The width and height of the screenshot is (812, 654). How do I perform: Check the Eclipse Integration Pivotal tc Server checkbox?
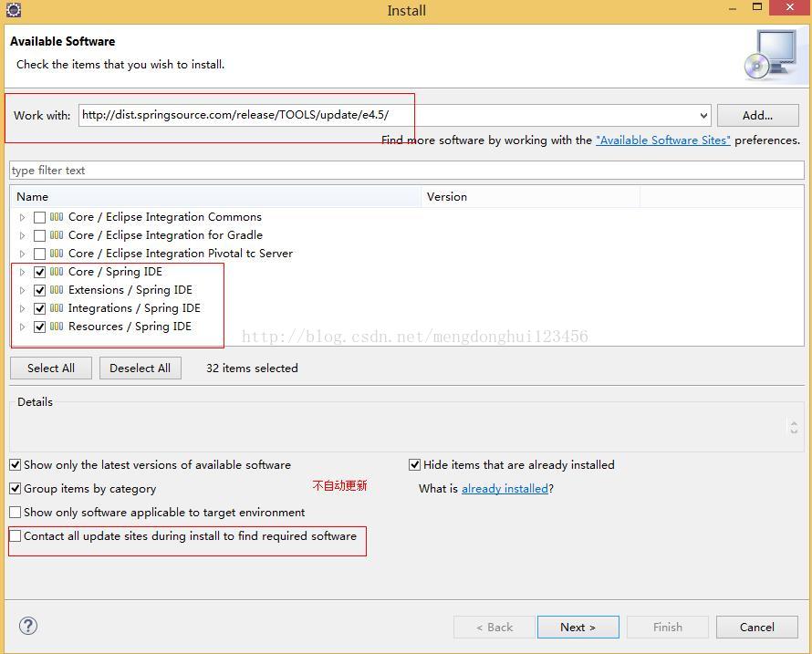click(39, 254)
